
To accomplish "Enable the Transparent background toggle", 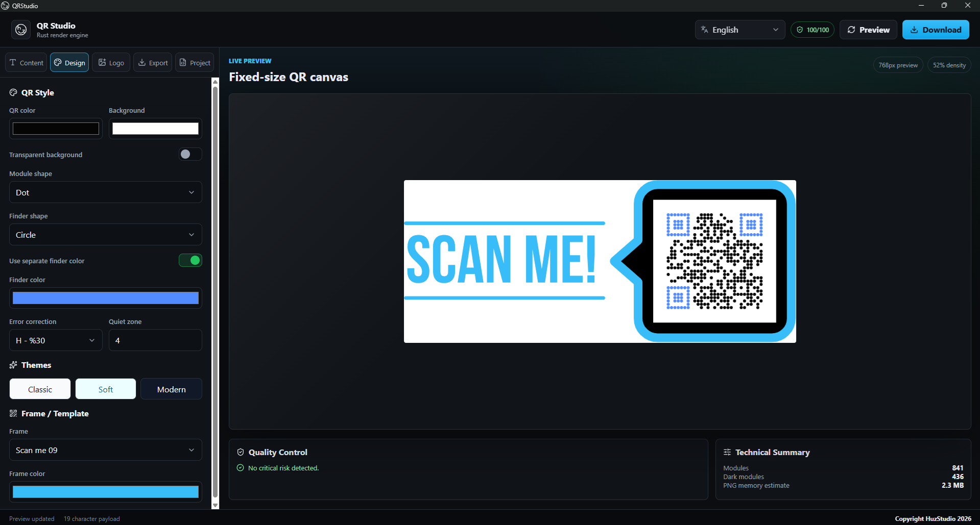I will (x=190, y=154).
